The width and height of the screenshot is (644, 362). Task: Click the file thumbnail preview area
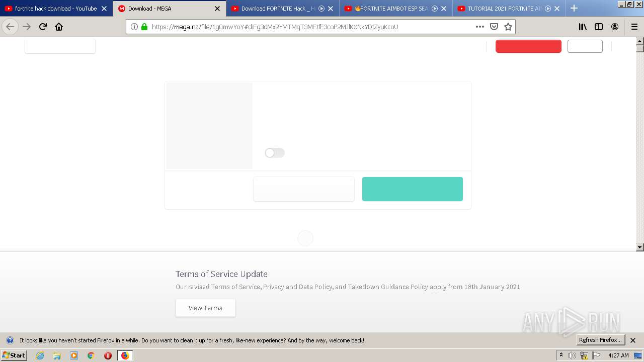[x=209, y=126]
